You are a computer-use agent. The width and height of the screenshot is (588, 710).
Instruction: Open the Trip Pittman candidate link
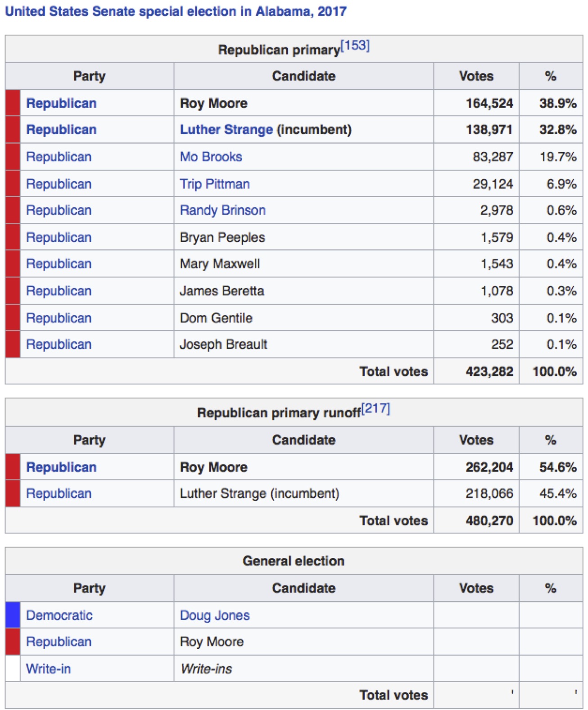click(x=214, y=184)
